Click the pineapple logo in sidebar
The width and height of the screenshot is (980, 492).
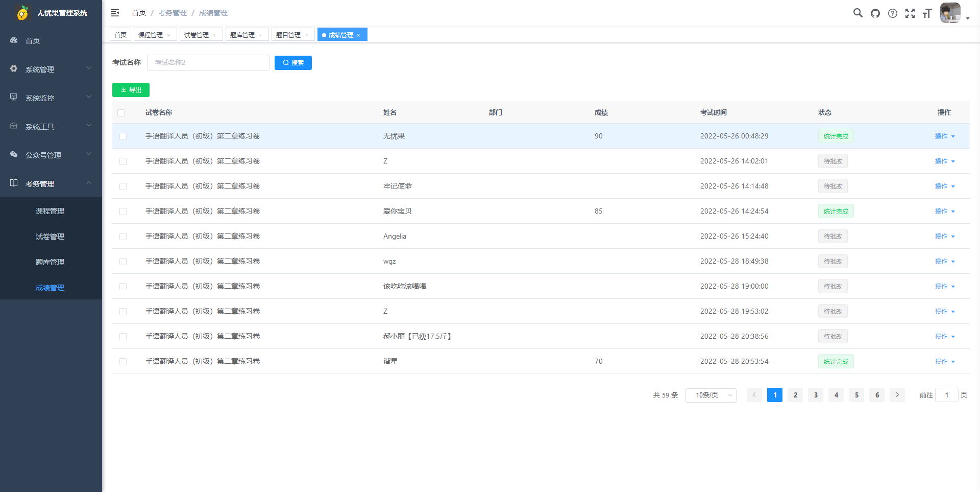pyautogui.click(x=22, y=13)
